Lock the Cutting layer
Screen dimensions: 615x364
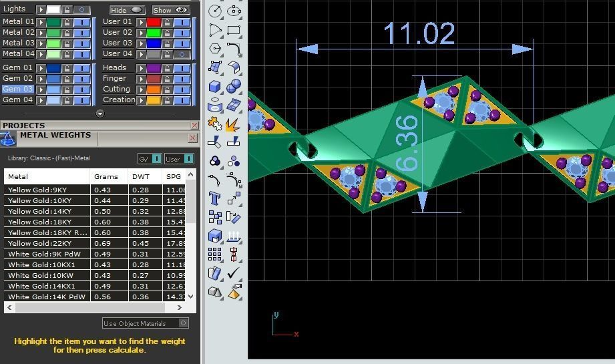click(x=168, y=89)
